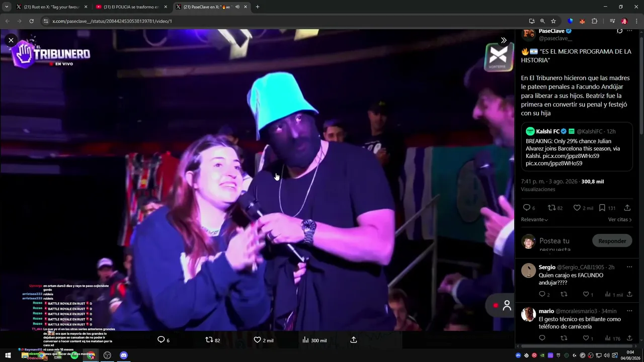This screenshot has width=644, height=362.
Task: Share the PaseClave tweet from sidebar
Action: click(x=627, y=208)
